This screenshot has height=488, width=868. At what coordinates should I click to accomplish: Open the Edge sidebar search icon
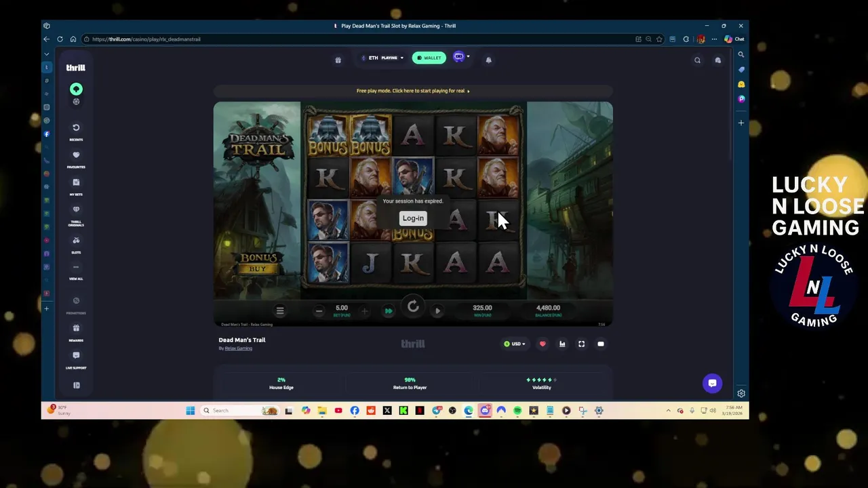pos(741,55)
